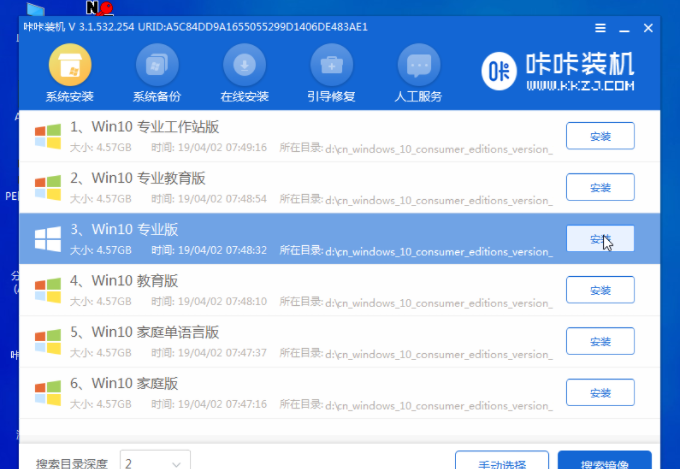Open the 引导修复 (Boot Repair) icon
This screenshot has height=469, width=681.
click(x=331, y=67)
